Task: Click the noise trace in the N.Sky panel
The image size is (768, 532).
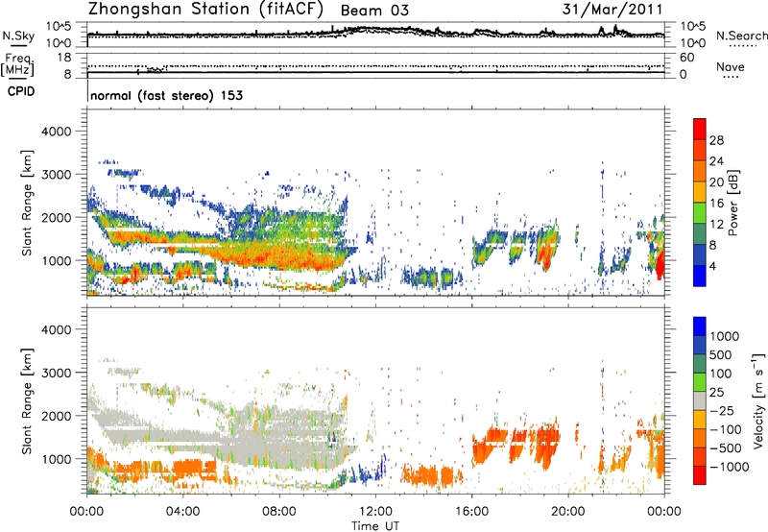Action: (x=375, y=32)
